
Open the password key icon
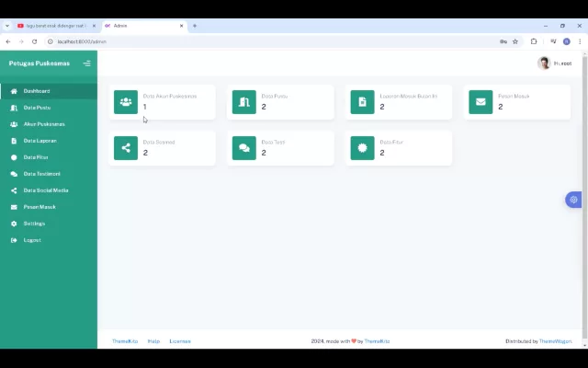(503, 41)
